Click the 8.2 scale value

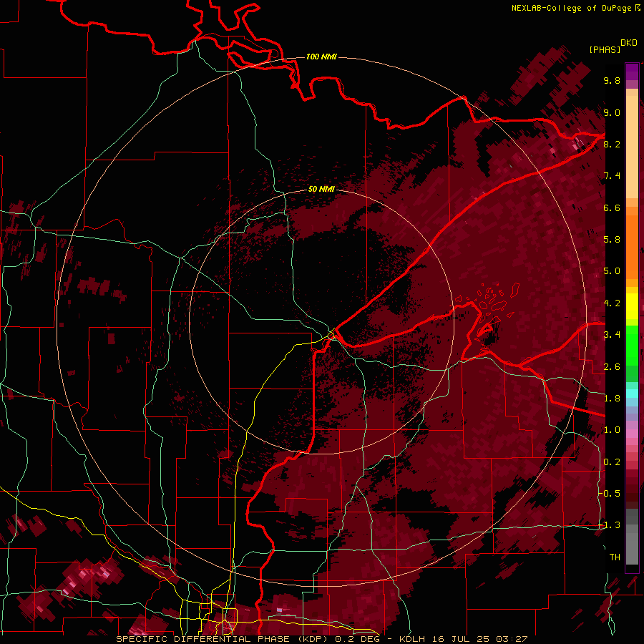(612, 144)
